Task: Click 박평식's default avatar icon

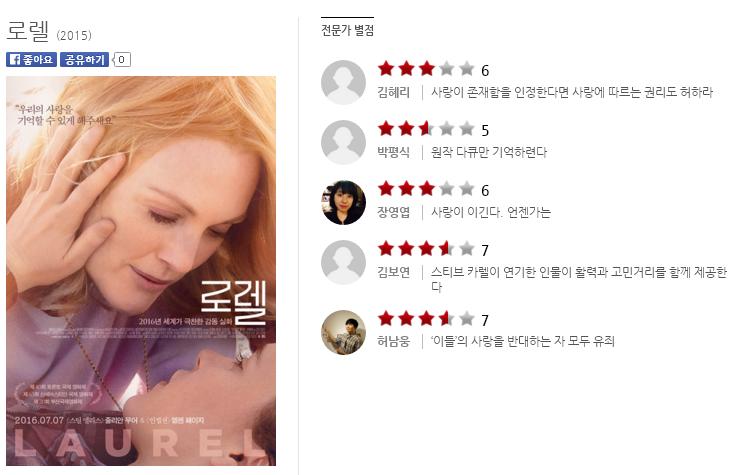Action: [344, 142]
